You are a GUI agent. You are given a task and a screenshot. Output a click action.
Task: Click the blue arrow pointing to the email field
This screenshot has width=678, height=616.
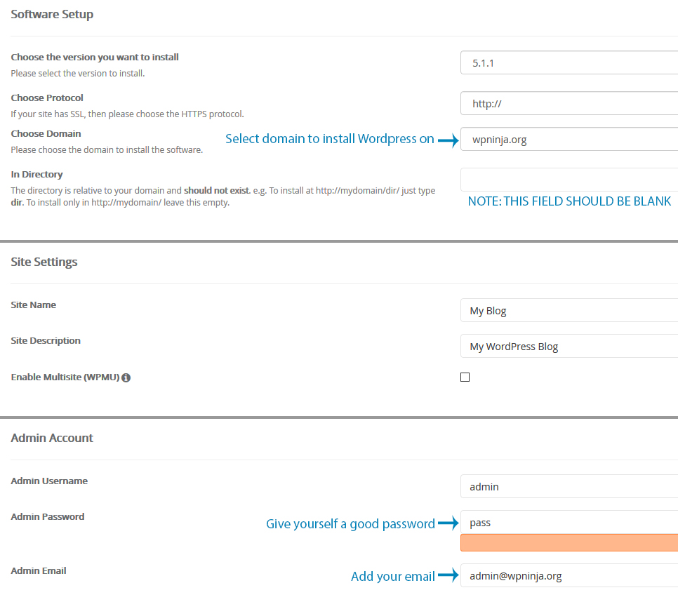pos(448,576)
